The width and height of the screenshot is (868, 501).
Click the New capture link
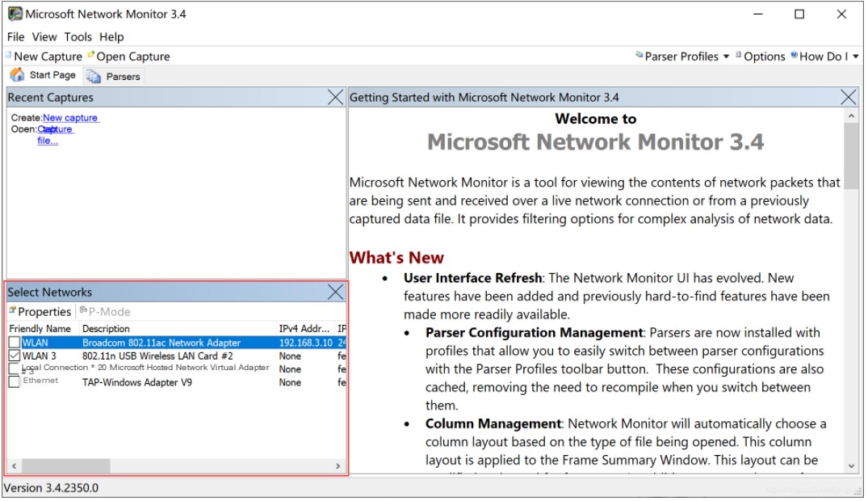(70, 118)
